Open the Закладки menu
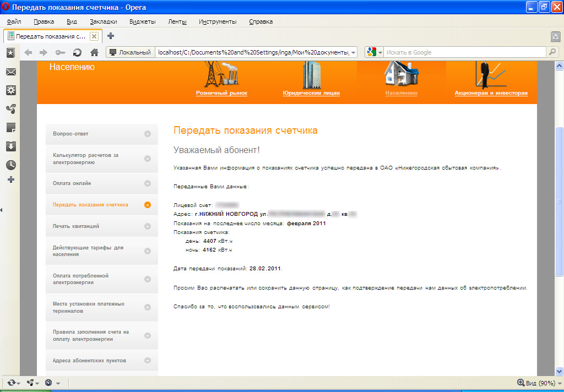 pos(103,21)
